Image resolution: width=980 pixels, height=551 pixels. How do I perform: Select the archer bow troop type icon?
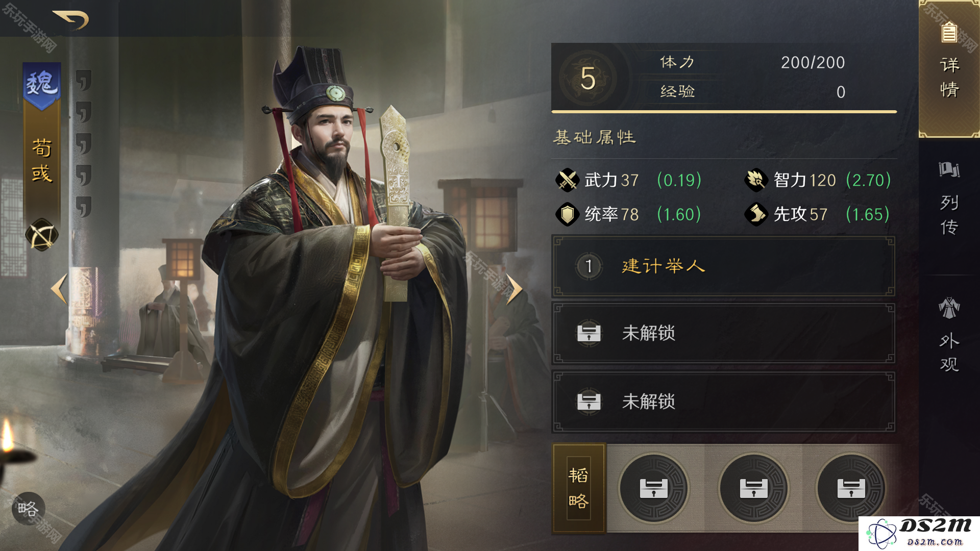click(x=42, y=236)
